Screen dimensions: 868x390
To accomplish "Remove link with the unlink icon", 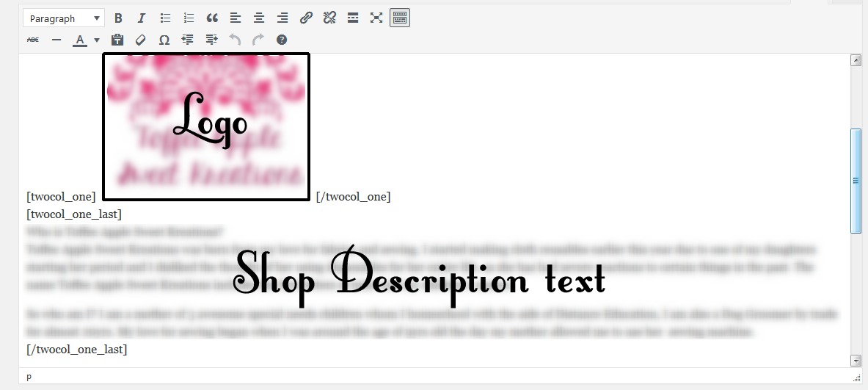I will 329,18.
